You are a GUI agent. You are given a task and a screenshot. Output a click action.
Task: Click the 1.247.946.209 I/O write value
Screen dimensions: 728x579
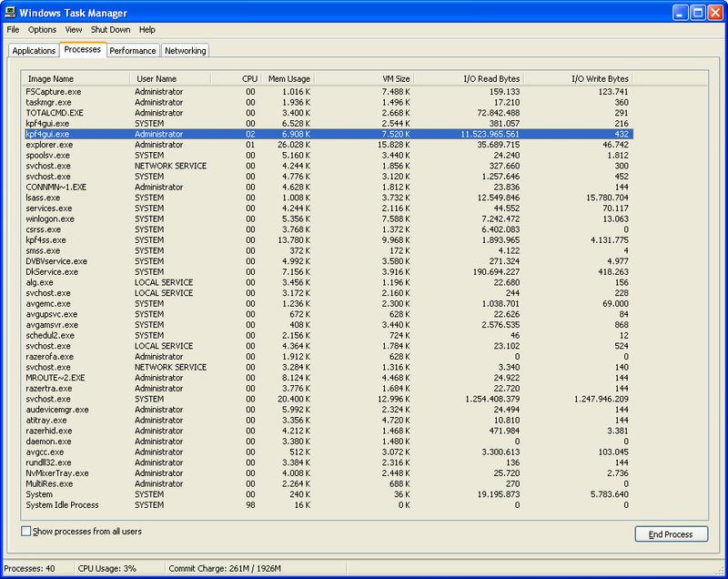click(x=602, y=400)
